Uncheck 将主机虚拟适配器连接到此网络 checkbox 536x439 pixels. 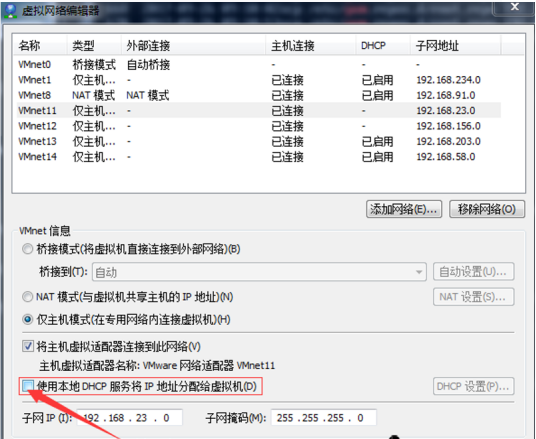28,346
